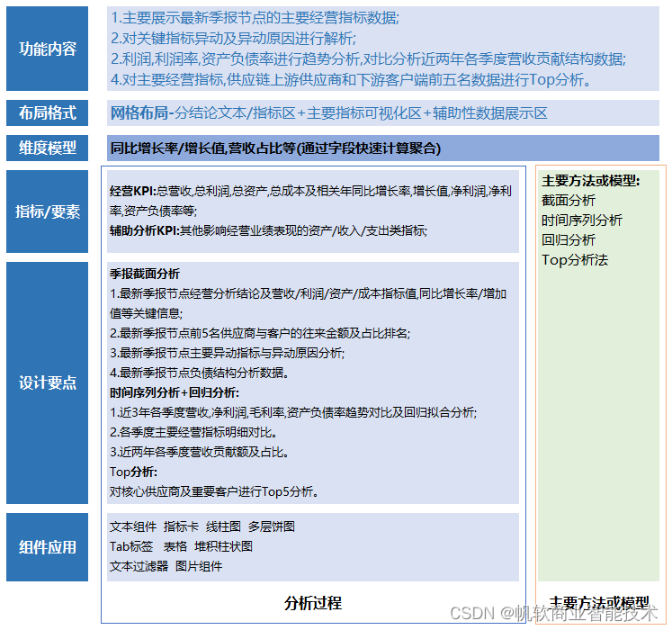Click line 1.近3年各季度营收,净利润,毛利率
The image size is (672, 630).
[293, 412]
